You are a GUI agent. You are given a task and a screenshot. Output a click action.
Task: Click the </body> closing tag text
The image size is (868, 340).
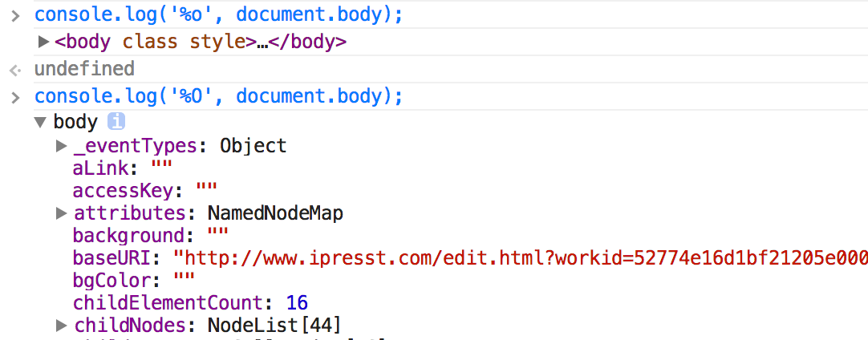point(308,42)
